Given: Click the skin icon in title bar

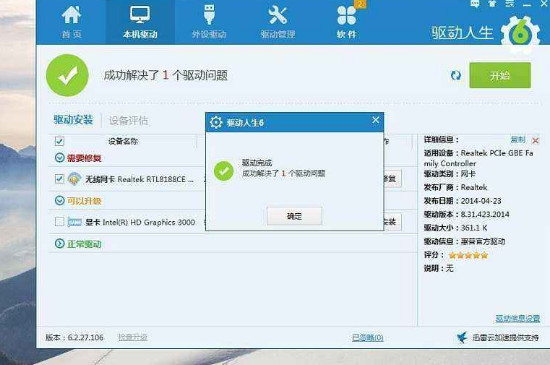Looking at the screenshot, I should point(492,4).
